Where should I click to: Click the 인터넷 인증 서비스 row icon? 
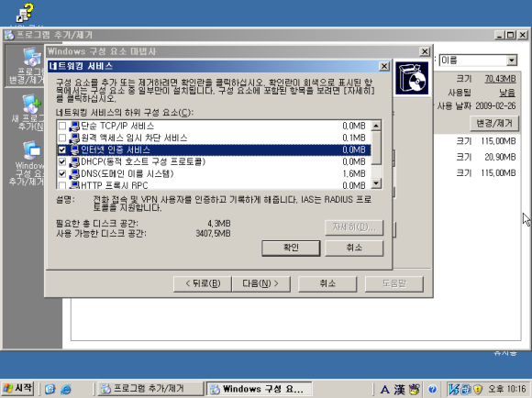point(74,149)
